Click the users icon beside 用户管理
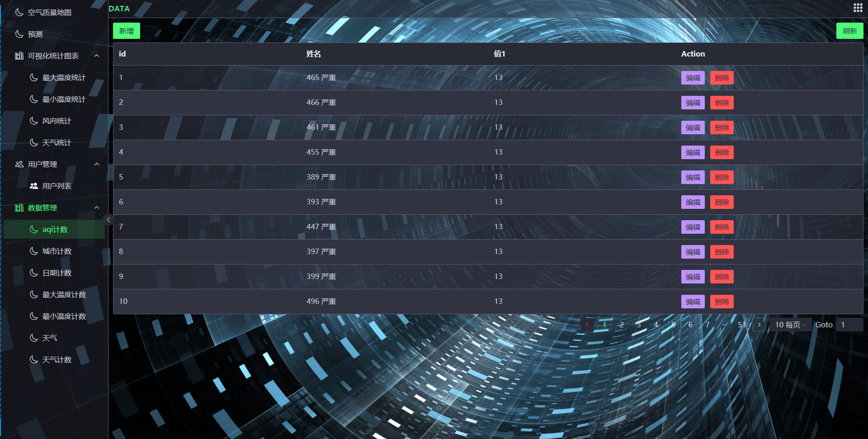 click(x=19, y=164)
